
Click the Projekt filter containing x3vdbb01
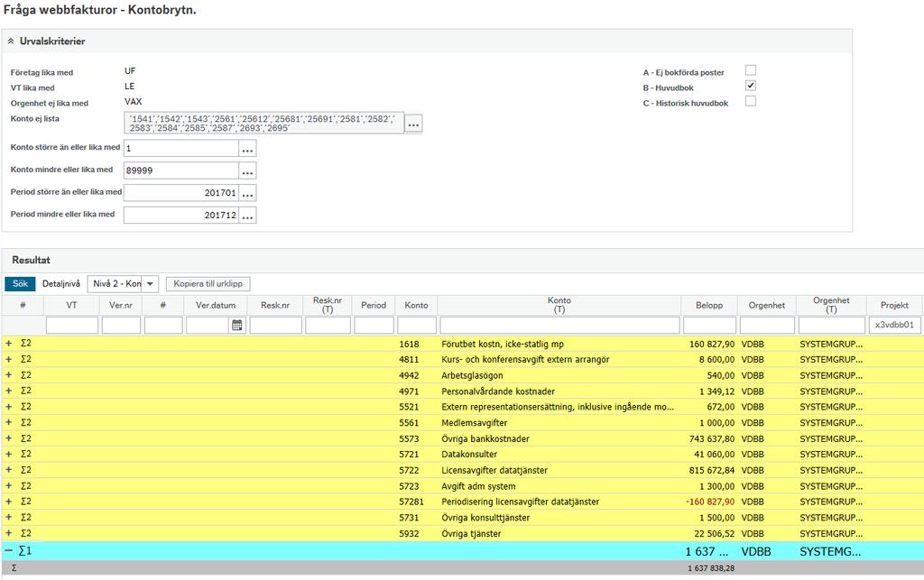[894, 325]
